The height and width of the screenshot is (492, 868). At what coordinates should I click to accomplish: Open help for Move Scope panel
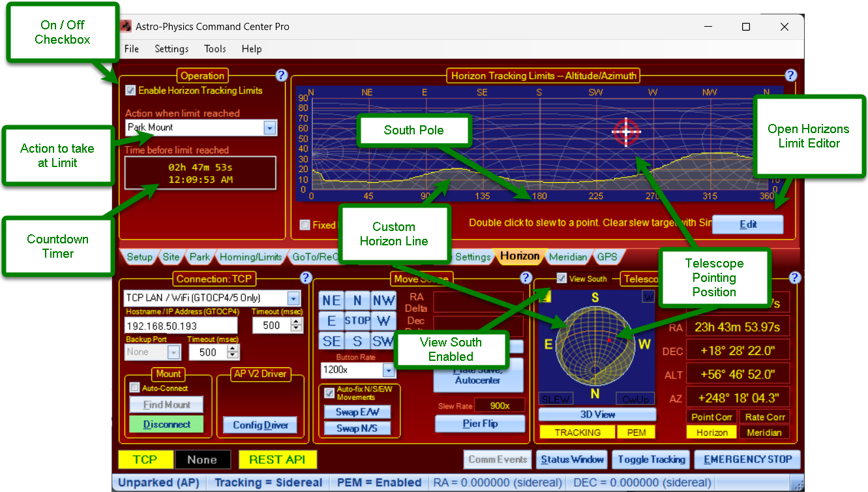coord(526,278)
